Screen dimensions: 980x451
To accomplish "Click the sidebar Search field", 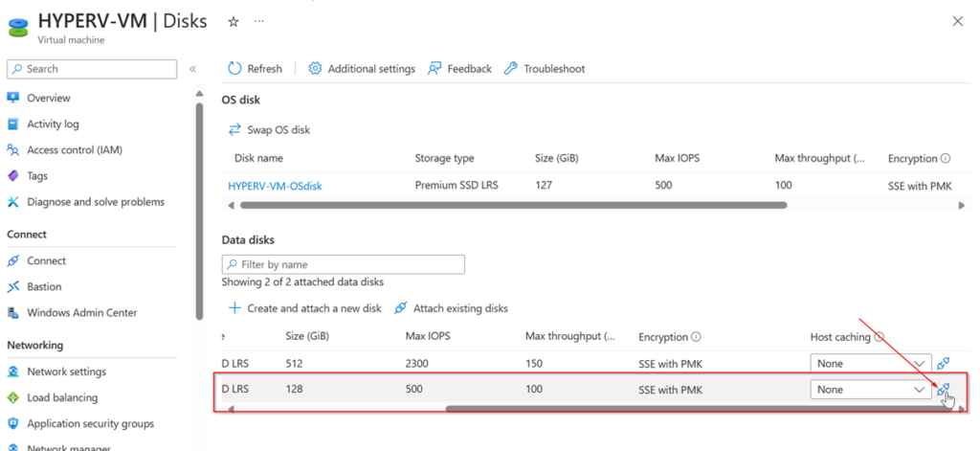I will [92, 69].
